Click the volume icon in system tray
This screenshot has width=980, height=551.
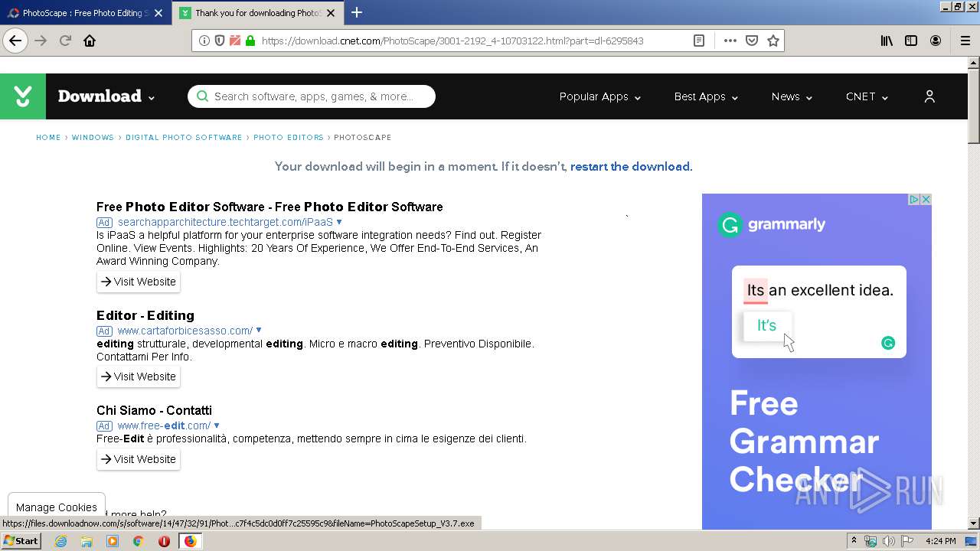(x=889, y=541)
